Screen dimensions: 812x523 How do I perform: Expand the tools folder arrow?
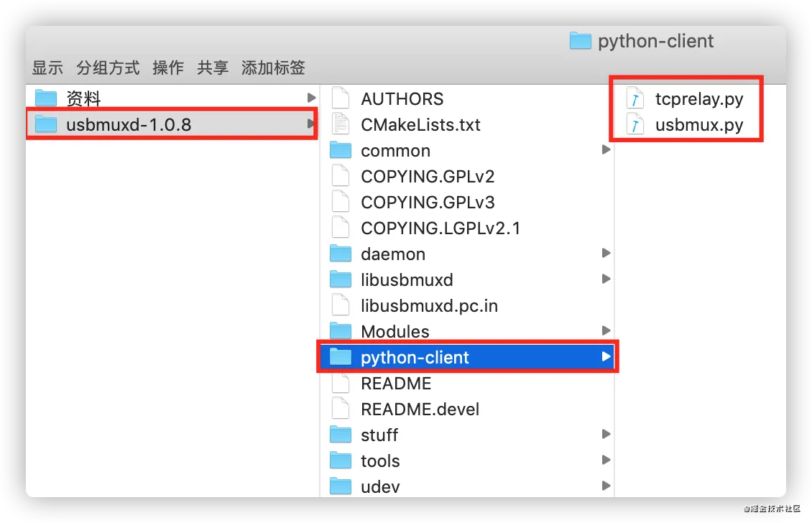606,460
